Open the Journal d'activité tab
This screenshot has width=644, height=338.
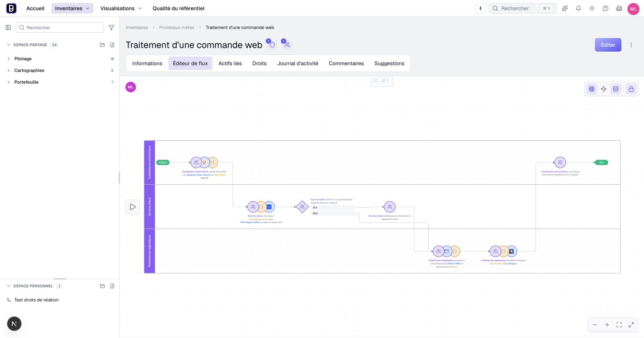298,63
